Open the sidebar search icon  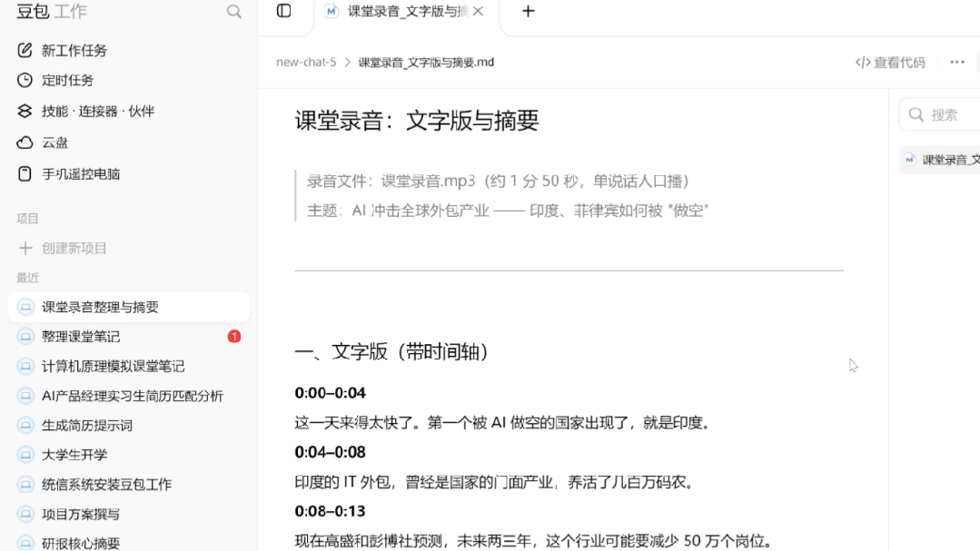(x=233, y=12)
